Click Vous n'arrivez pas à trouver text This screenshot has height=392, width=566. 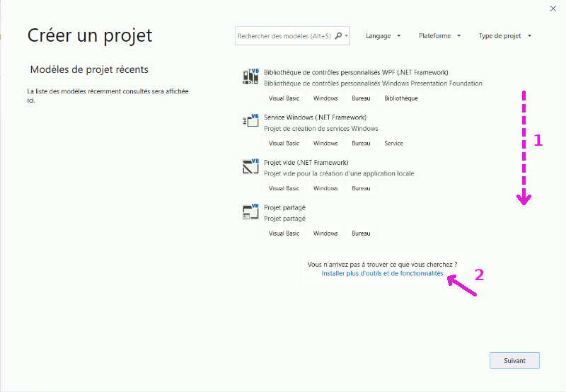(382, 265)
